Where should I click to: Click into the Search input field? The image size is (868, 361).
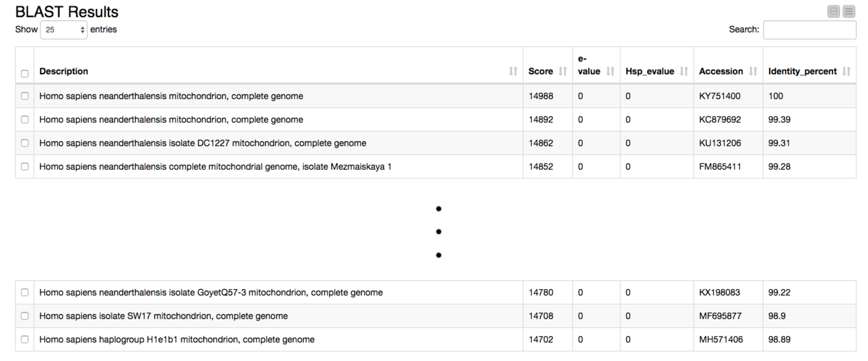point(809,30)
